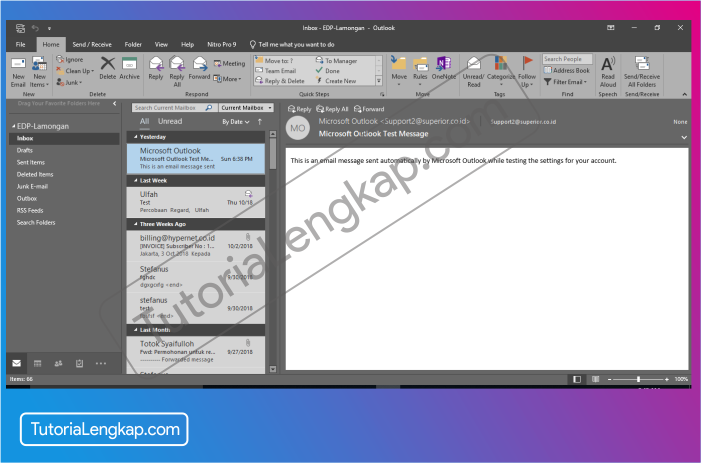701x463 pixels.
Task: Click Reply in the reading pane
Action: tap(300, 109)
